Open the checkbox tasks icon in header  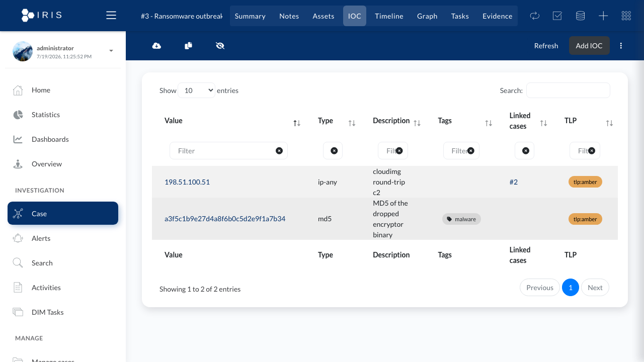pos(557,16)
